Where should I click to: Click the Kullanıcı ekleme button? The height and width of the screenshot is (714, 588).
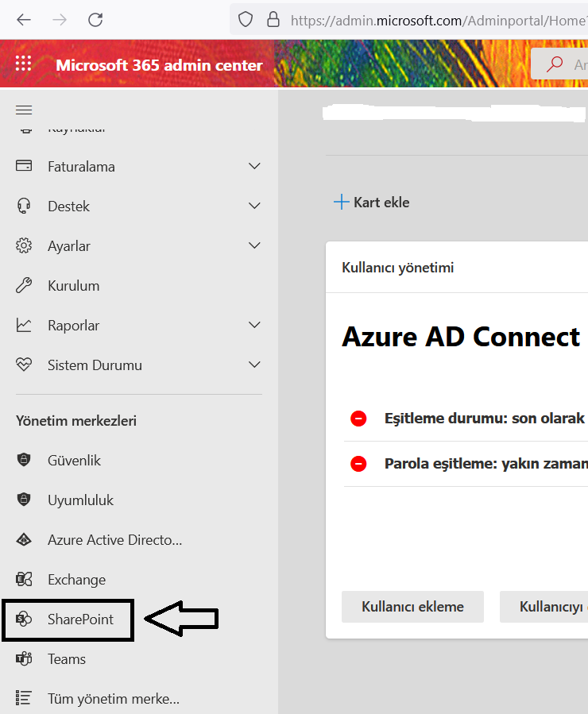point(412,607)
